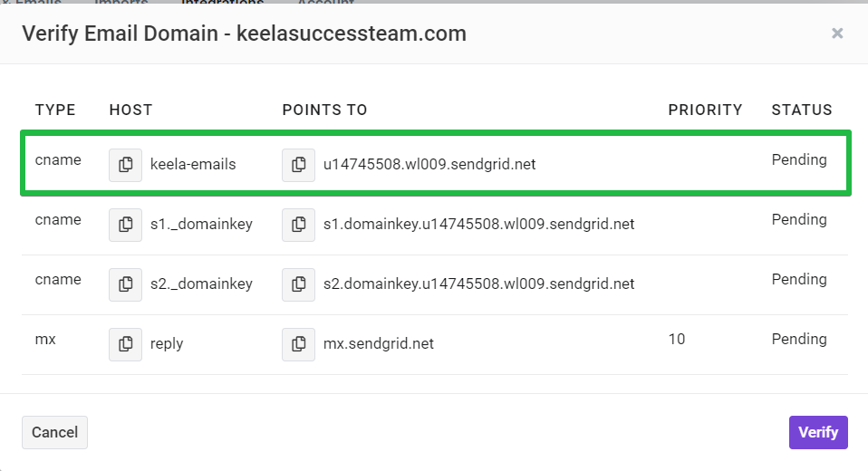Click the STATUS column header
Image resolution: width=868 pixels, height=471 pixels.
(x=802, y=111)
